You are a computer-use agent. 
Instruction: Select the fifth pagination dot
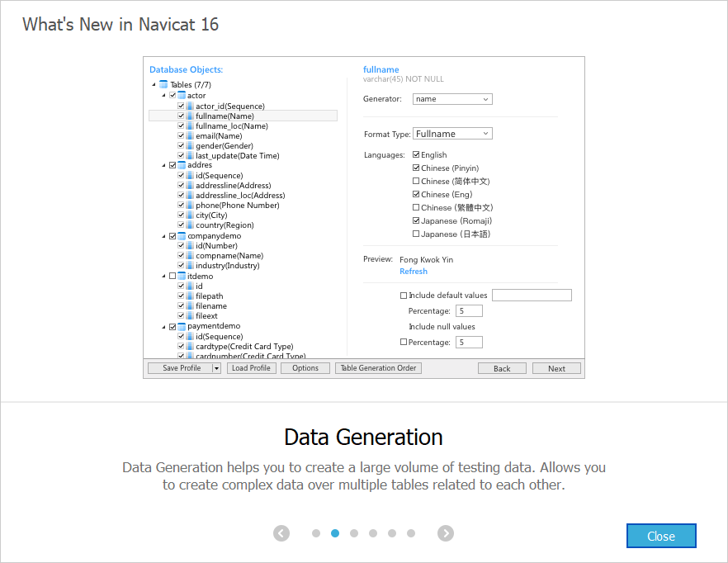(x=392, y=533)
